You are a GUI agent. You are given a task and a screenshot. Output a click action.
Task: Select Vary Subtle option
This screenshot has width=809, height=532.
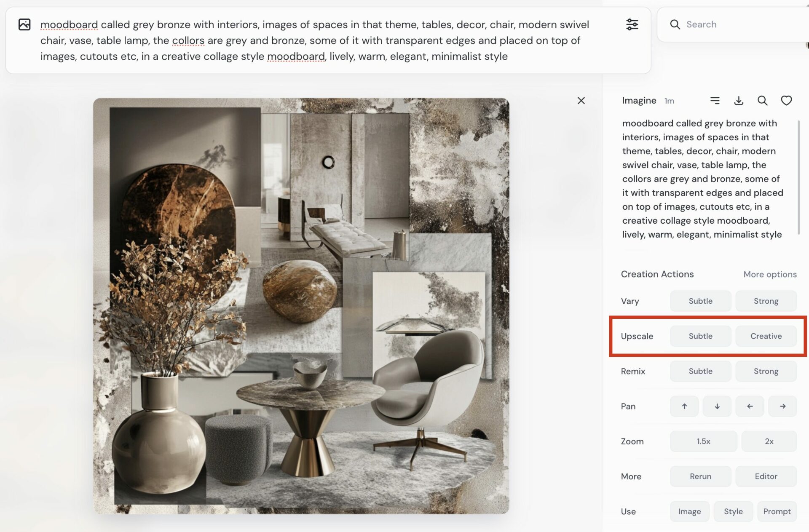(x=700, y=300)
